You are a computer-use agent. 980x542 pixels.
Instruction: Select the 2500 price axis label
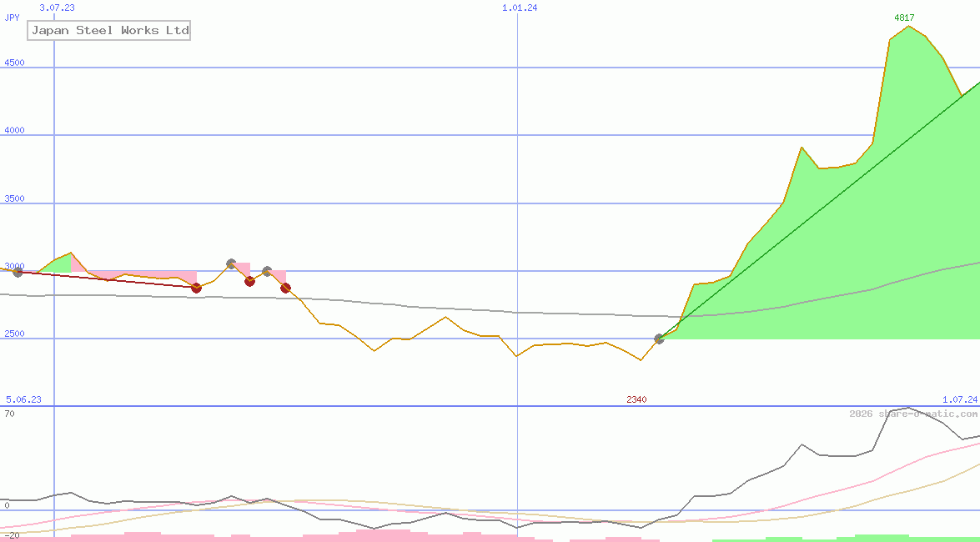coord(13,334)
